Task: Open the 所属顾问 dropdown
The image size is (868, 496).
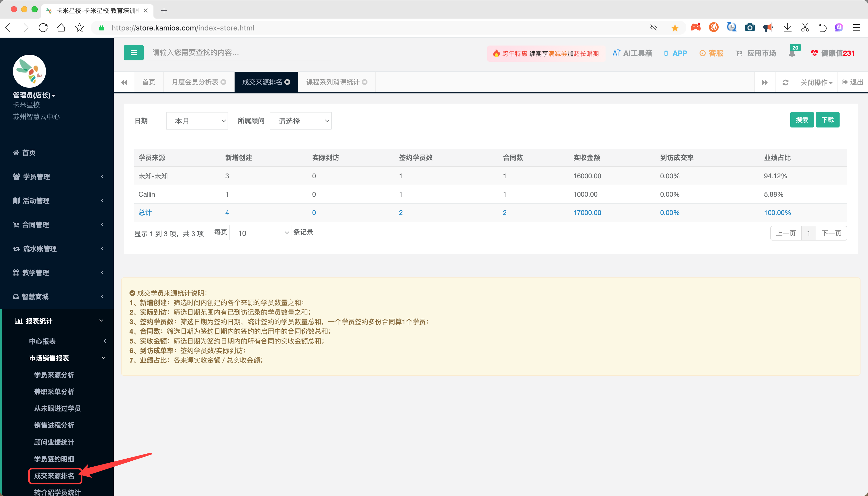Action: (x=300, y=121)
